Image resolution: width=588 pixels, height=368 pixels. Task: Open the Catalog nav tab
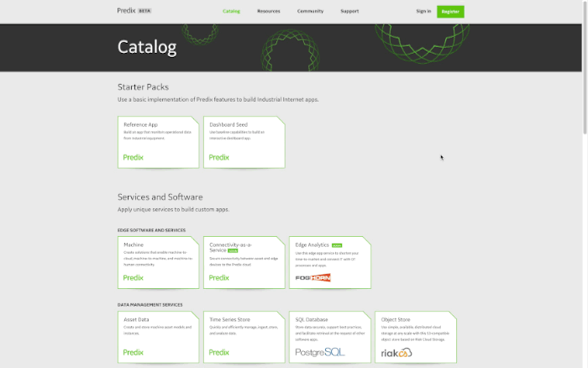231,11
